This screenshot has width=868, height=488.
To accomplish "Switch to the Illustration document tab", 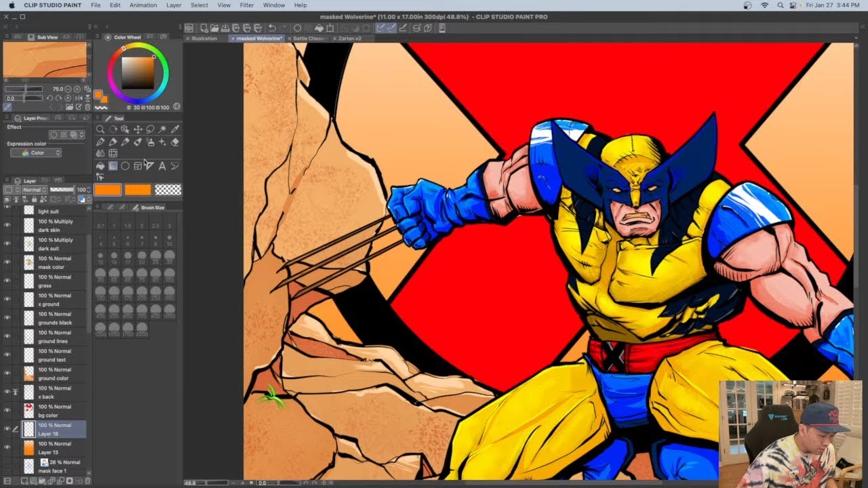I will point(204,39).
